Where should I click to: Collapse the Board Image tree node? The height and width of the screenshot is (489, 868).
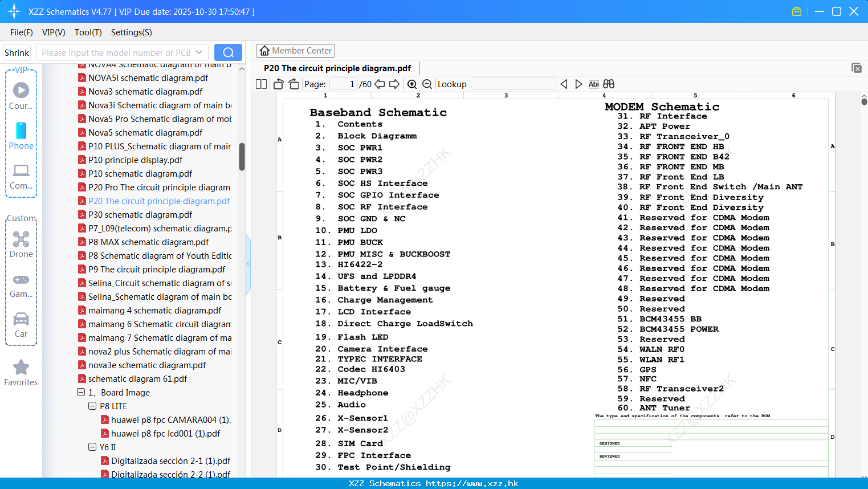coord(81,392)
